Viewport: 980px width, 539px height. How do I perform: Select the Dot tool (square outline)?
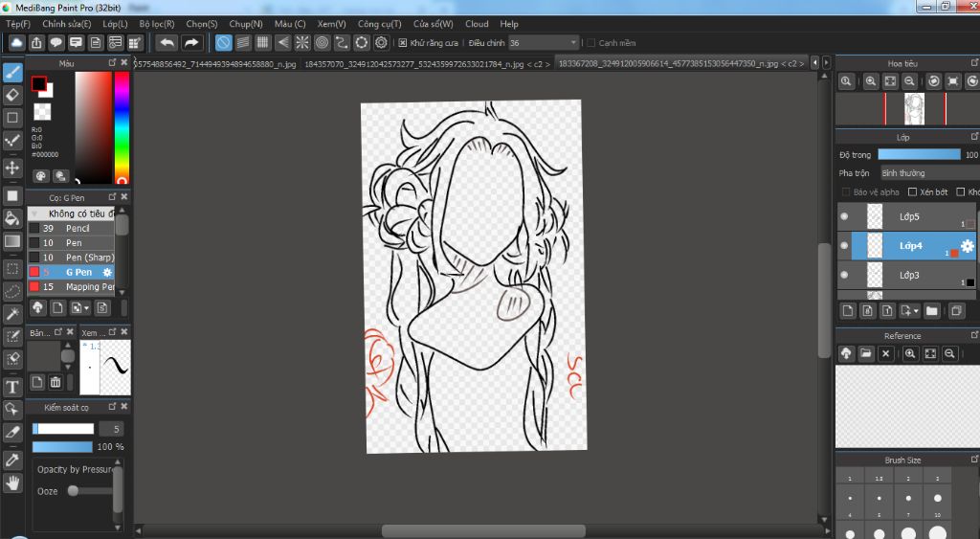[12, 118]
